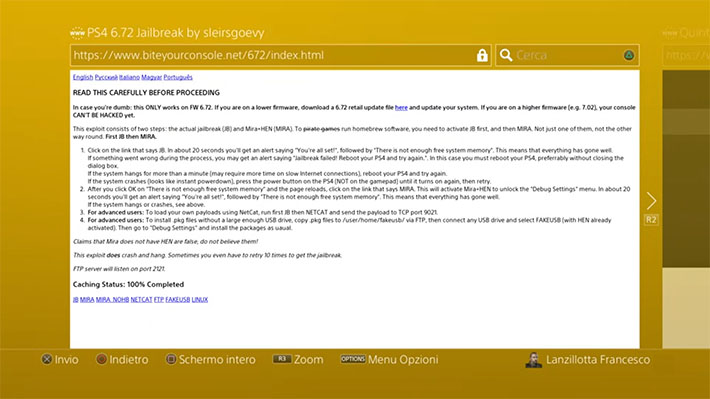The width and height of the screenshot is (710, 399).
Task: Click the R2 label under the arrow
Action: (651, 220)
